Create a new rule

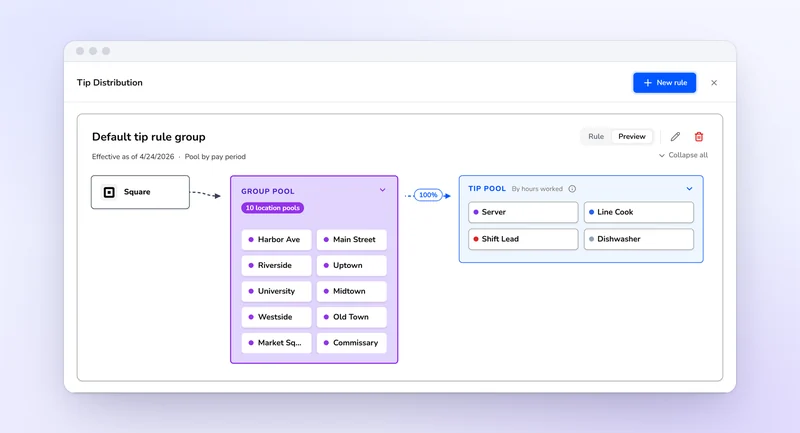click(664, 83)
